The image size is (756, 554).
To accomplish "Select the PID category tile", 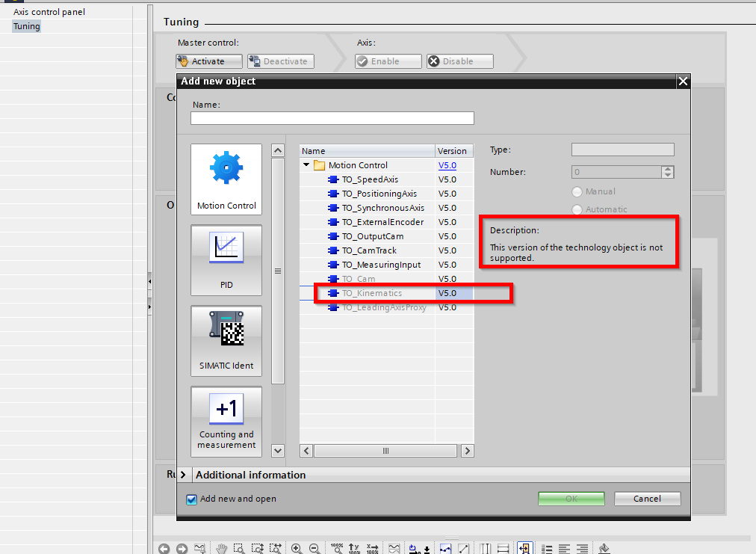I will 226,260.
